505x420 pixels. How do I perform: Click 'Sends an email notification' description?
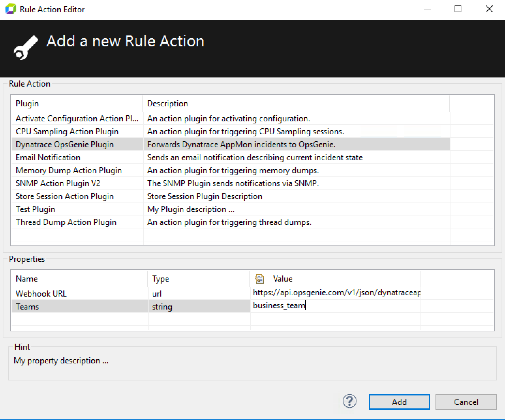click(x=255, y=157)
